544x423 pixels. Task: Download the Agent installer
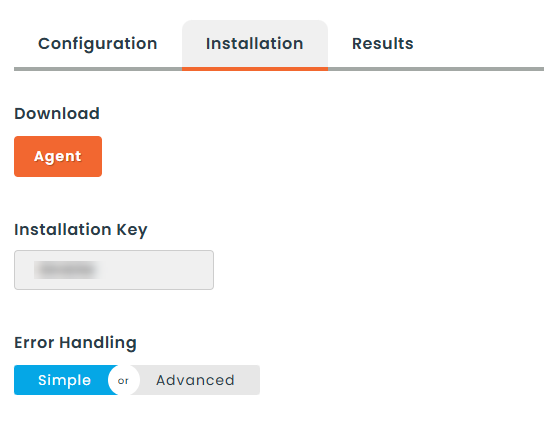[58, 156]
